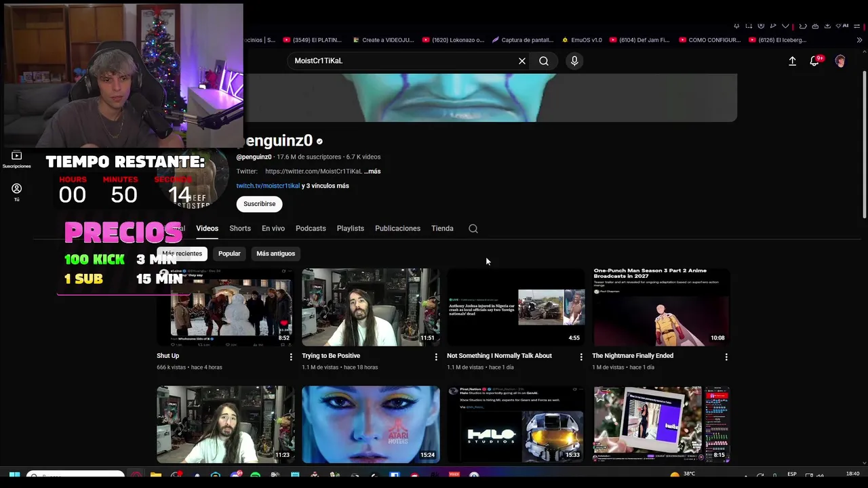
Task: Play the One-Punch Man 10:08 thumbnail
Action: pos(661,307)
